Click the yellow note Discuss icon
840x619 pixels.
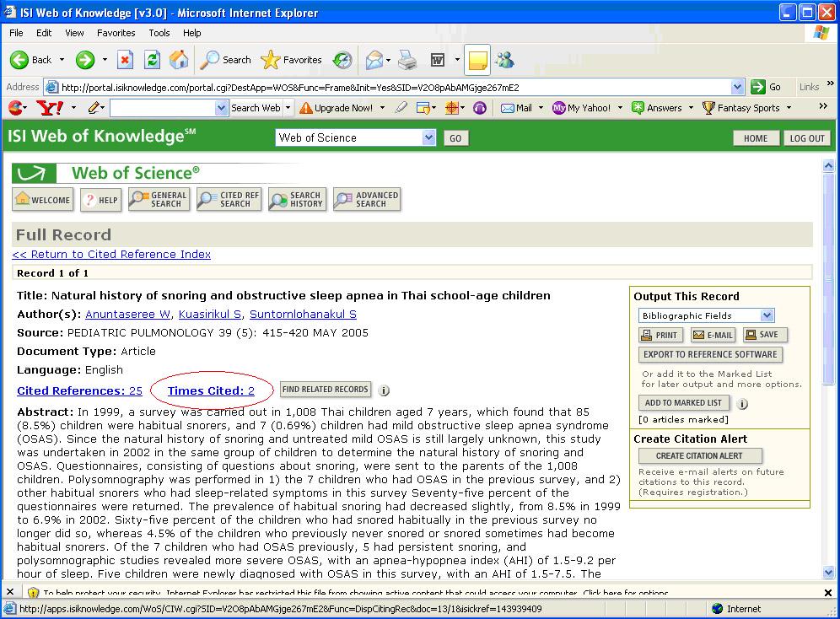[477, 60]
